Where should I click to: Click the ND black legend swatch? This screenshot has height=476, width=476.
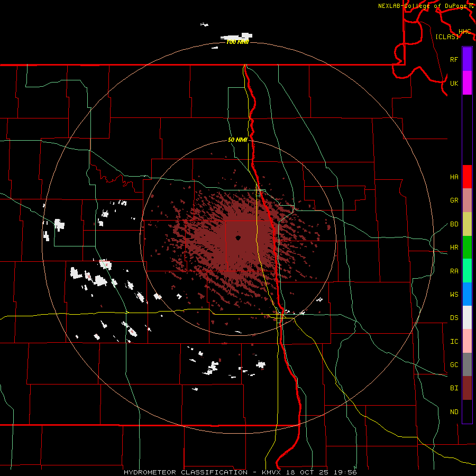pyautogui.click(x=467, y=411)
